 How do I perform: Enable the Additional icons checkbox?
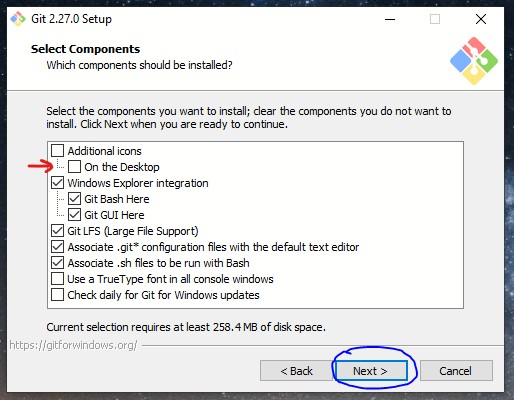(57, 151)
